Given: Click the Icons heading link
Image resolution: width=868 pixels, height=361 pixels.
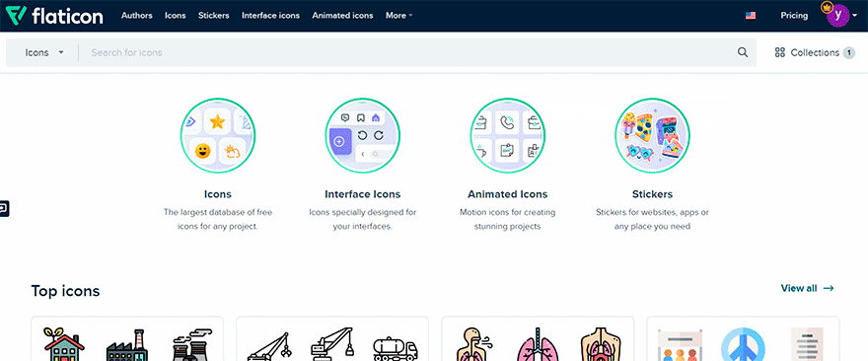Looking at the screenshot, I should click(218, 194).
